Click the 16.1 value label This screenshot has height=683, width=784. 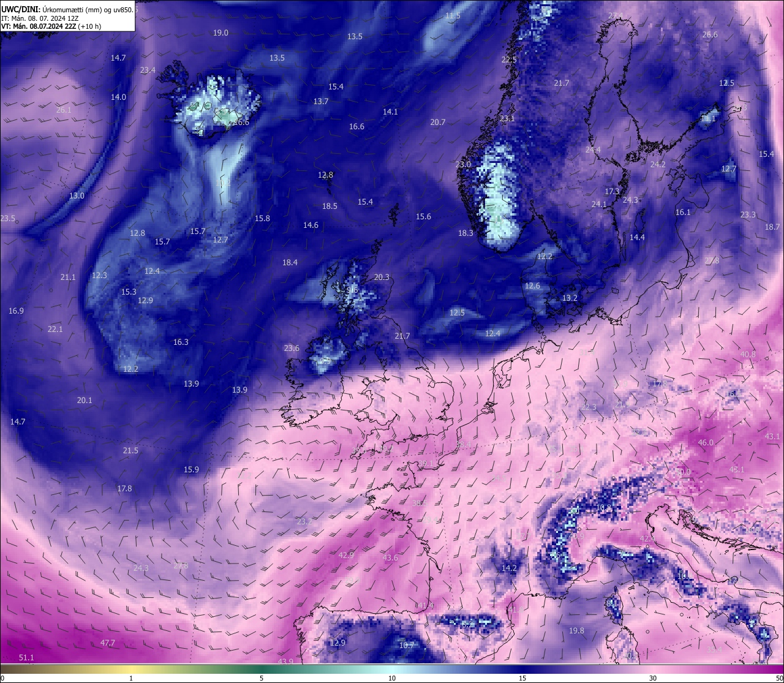click(x=683, y=212)
